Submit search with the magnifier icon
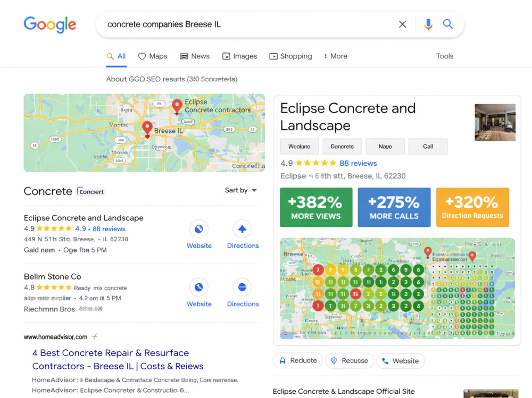 [x=448, y=24]
